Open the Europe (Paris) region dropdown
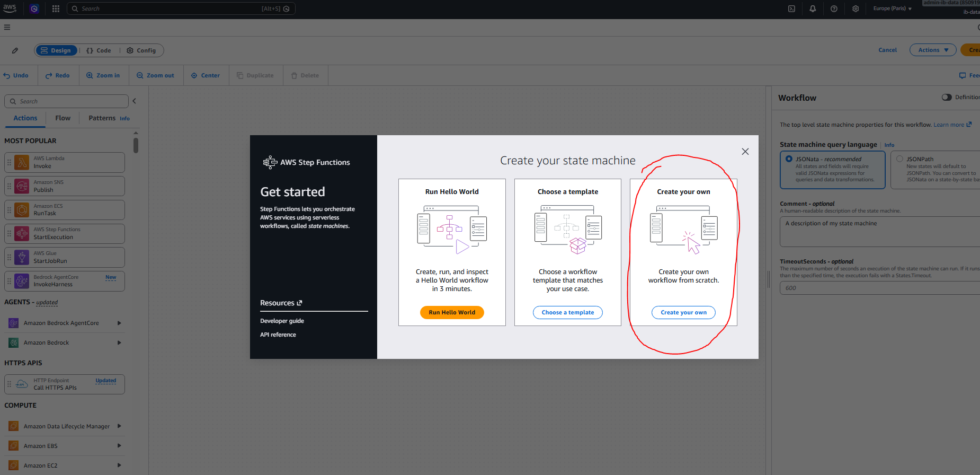Screen dimensions: 980x475 click(893, 8)
